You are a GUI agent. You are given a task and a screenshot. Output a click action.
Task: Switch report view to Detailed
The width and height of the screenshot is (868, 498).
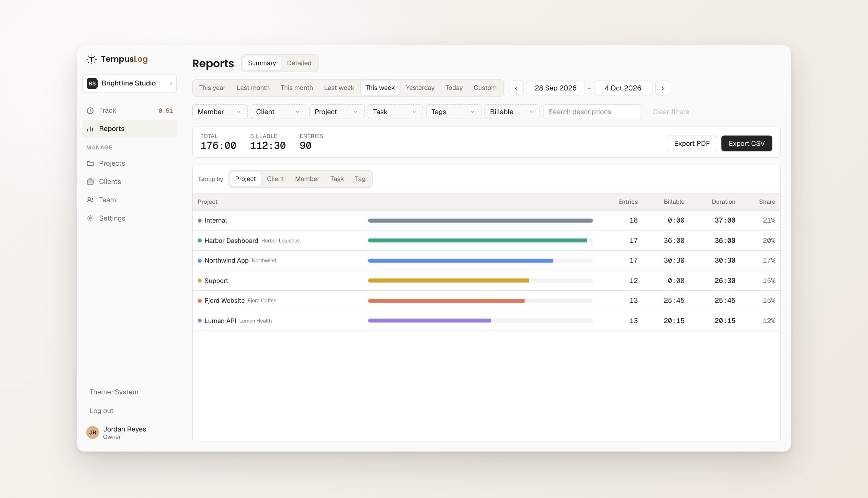(x=299, y=63)
